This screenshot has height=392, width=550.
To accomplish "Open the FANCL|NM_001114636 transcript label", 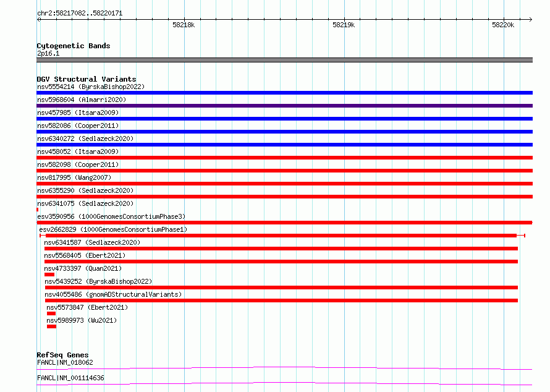I will pyautogui.click(x=70, y=378).
